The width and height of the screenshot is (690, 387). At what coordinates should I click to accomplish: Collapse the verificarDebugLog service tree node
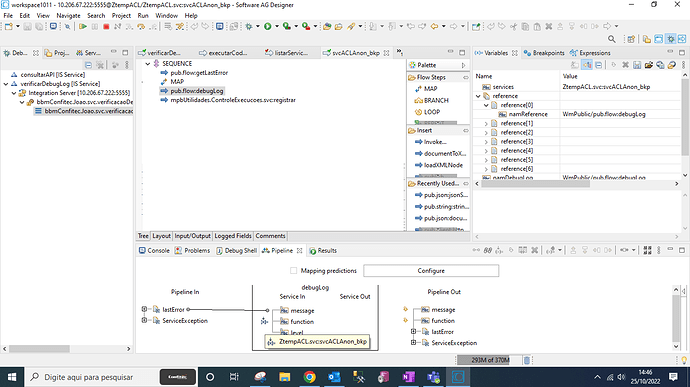pos(6,84)
